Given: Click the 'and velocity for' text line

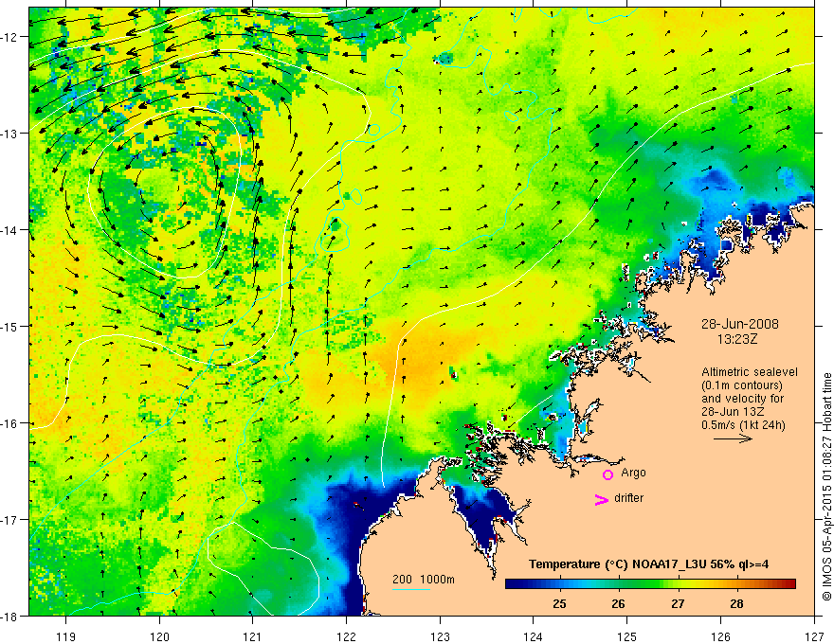Looking at the screenshot, I should point(742,398).
